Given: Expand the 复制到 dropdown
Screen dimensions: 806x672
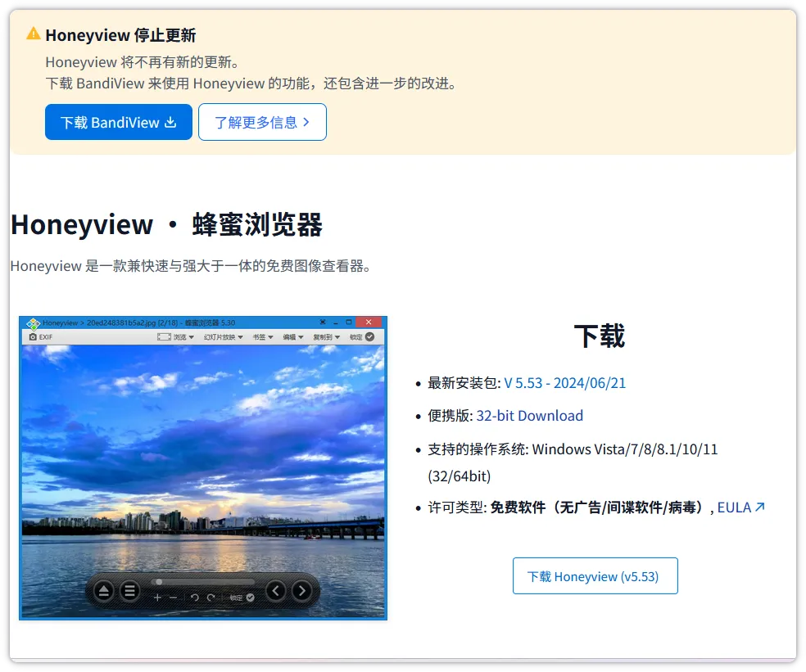Looking at the screenshot, I should (x=326, y=337).
